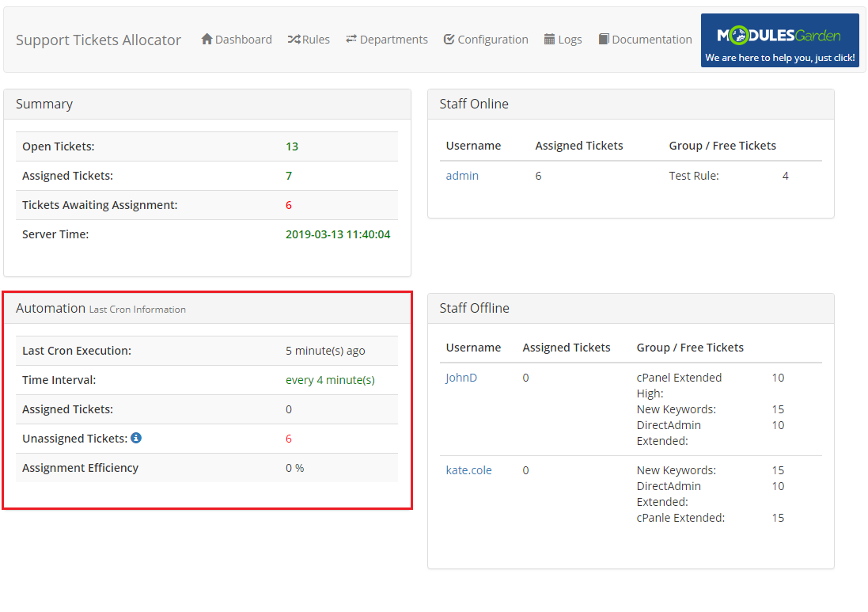Open the admin staff profile link

(x=462, y=176)
